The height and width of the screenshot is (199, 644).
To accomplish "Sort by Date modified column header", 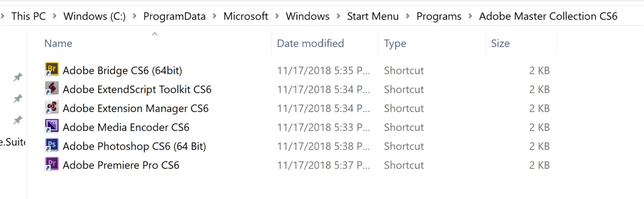I will click(x=310, y=44).
